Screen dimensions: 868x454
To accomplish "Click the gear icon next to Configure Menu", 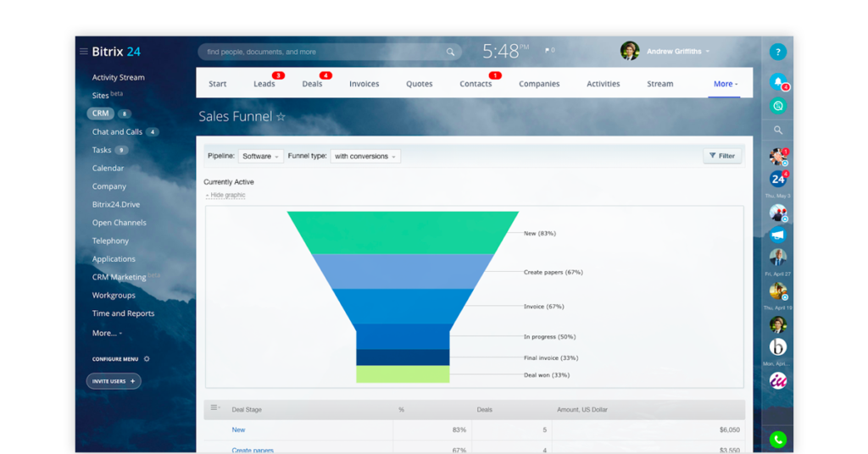I will (147, 359).
